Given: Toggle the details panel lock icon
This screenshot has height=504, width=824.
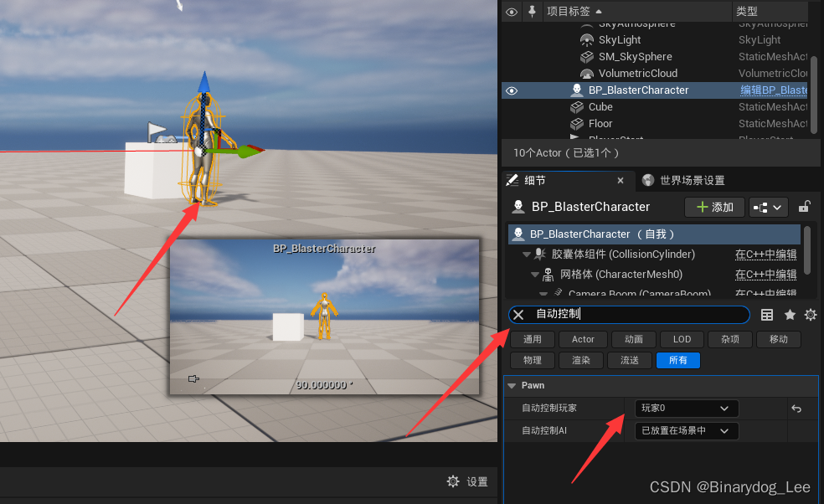Looking at the screenshot, I should tap(804, 207).
